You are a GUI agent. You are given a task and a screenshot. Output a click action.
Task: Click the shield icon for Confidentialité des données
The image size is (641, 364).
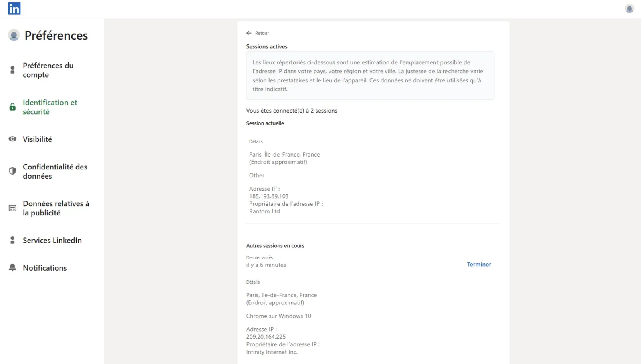(x=12, y=171)
